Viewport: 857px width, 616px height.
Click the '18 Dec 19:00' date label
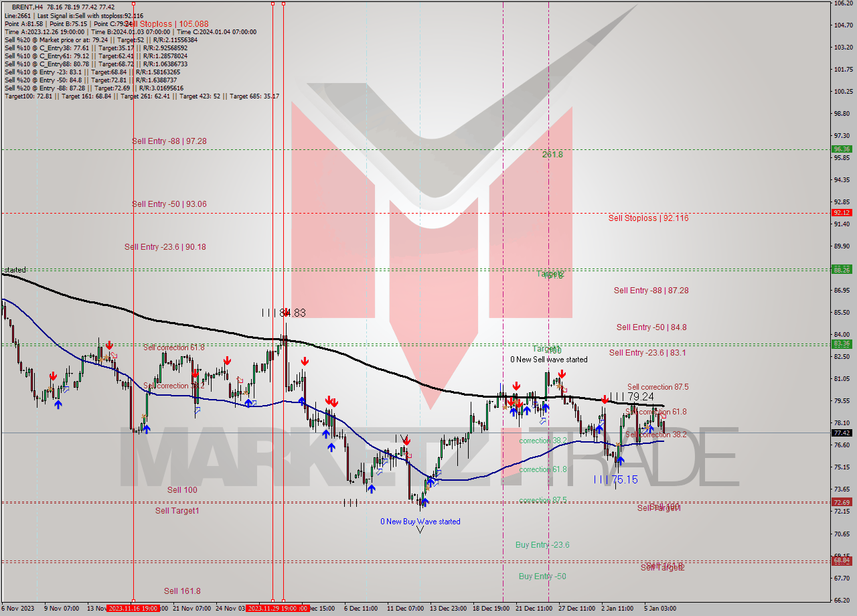491,609
